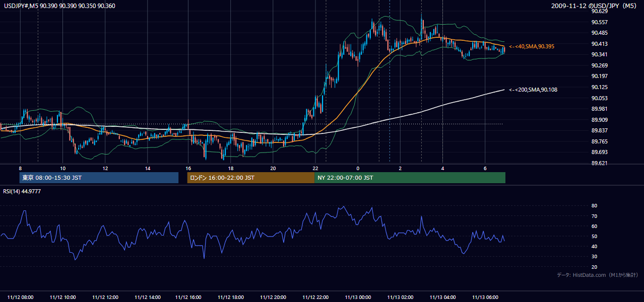Click hour tick 22 under price chart

[315, 168]
